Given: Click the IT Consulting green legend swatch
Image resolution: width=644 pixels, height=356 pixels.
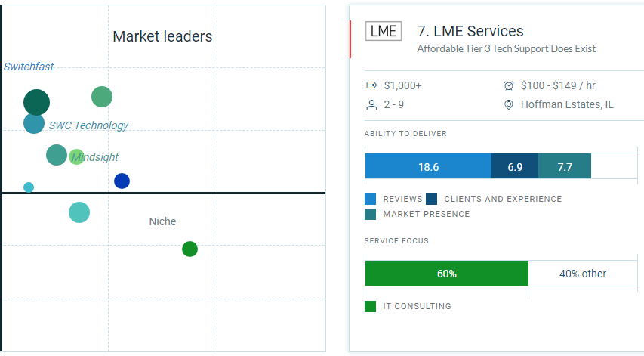Looking at the screenshot, I should (x=371, y=306).
